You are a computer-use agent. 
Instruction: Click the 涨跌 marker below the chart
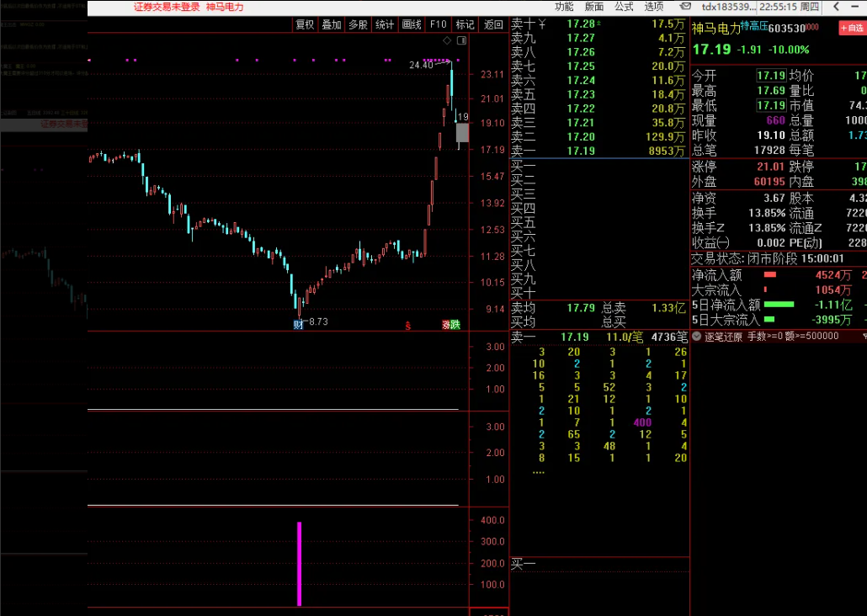coord(450,325)
